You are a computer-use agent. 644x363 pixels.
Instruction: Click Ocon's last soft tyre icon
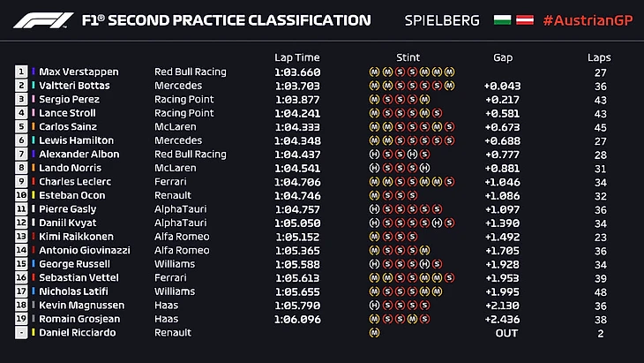pyautogui.click(x=412, y=195)
